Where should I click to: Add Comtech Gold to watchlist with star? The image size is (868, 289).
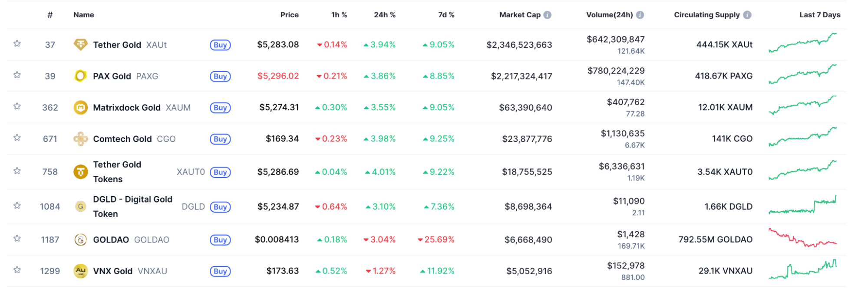pyautogui.click(x=17, y=138)
